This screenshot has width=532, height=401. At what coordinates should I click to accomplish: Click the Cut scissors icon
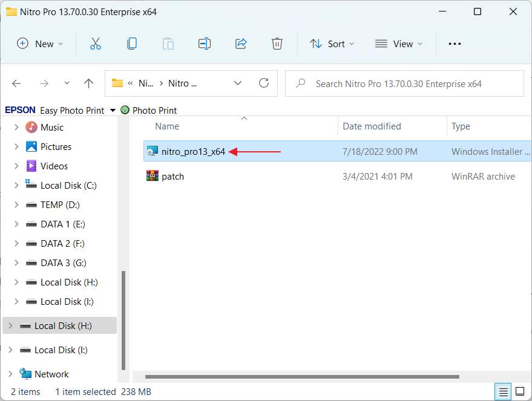click(96, 44)
